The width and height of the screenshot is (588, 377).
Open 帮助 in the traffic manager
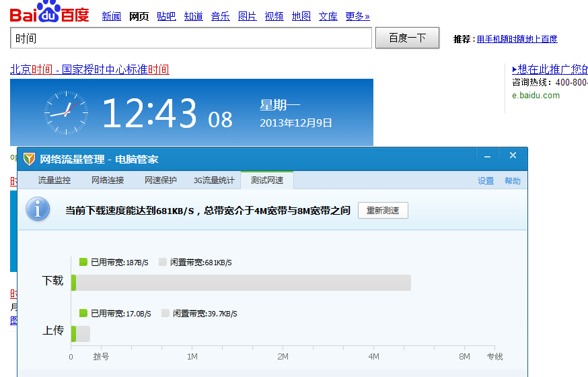(x=512, y=181)
